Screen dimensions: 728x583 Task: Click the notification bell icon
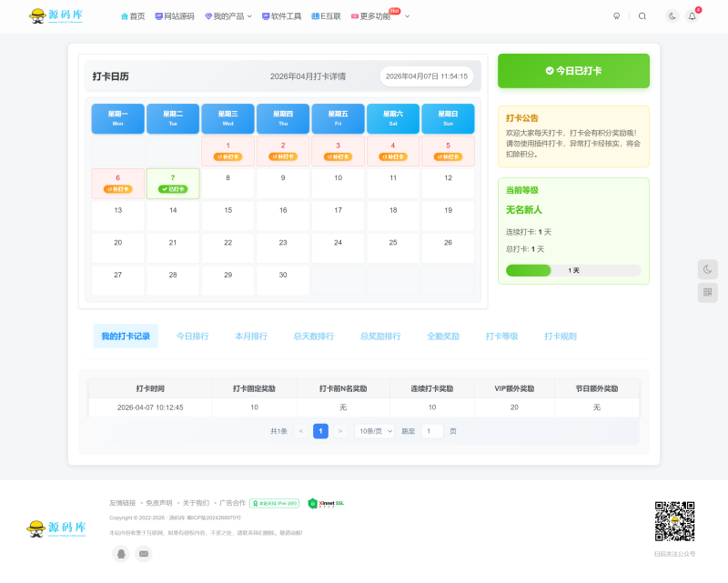click(x=692, y=15)
